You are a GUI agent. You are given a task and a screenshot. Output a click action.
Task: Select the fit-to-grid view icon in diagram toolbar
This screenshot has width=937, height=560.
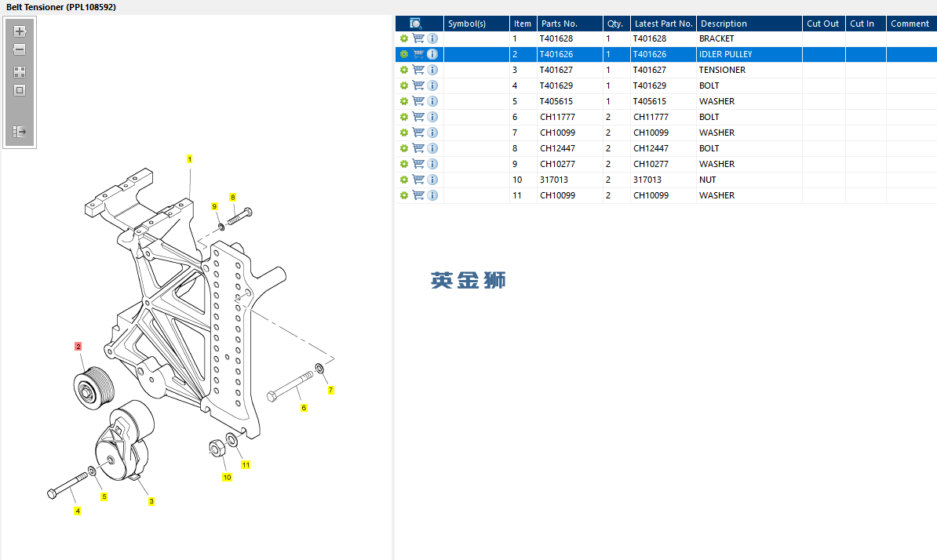[x=20, y=72]
